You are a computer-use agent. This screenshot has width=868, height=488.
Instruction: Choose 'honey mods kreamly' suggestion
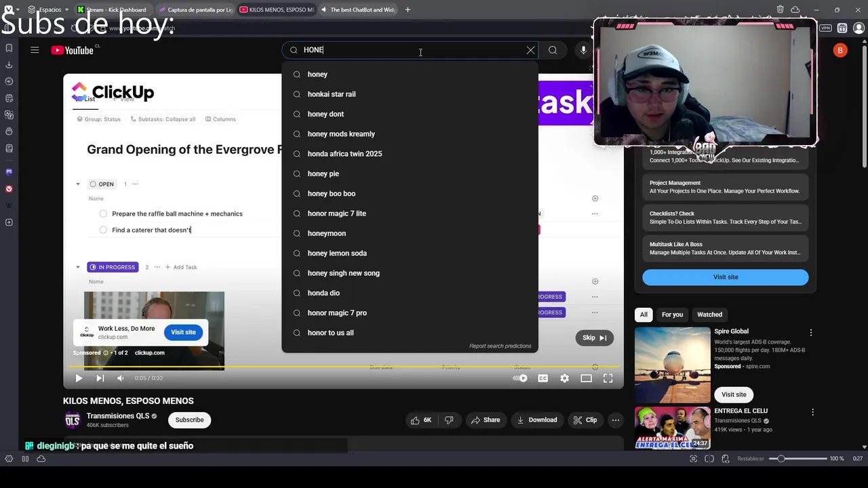(x=410, y=134)
